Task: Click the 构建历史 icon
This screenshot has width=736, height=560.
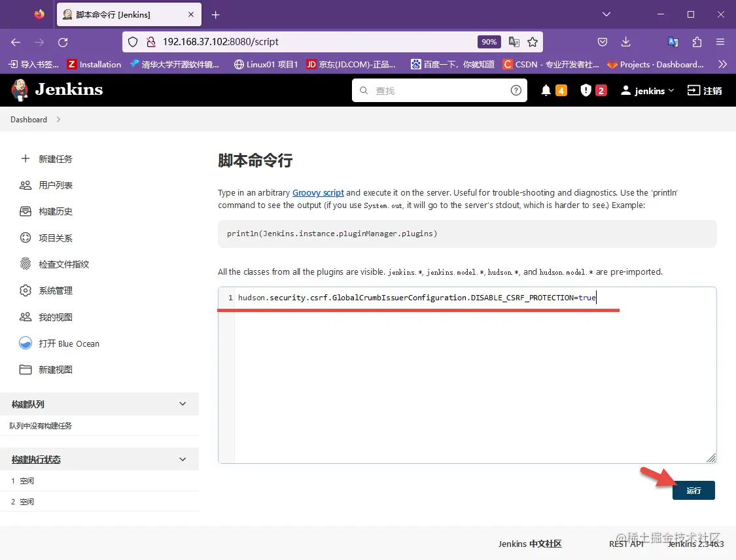Action: click(26, 211)
